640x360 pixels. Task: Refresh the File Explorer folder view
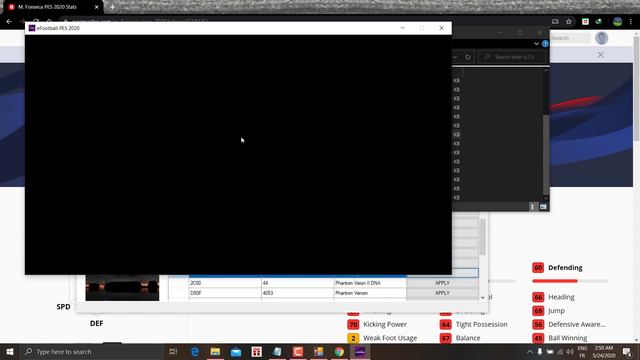468,57
